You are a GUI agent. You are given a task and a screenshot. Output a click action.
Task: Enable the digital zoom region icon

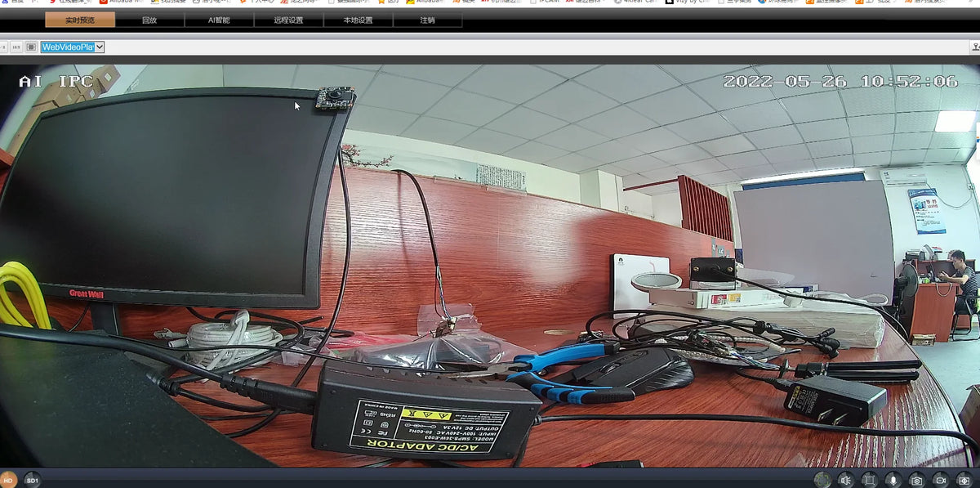pos(870,481)
